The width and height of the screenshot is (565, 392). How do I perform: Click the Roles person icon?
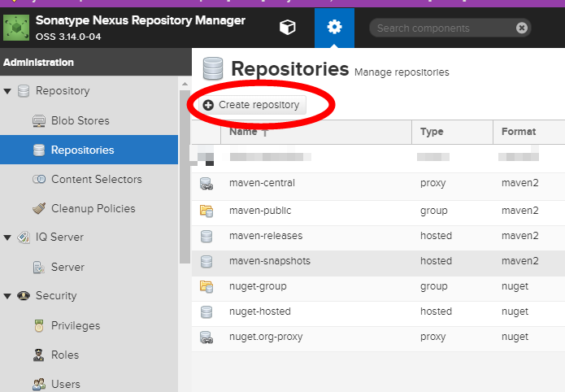coord(38,355)
